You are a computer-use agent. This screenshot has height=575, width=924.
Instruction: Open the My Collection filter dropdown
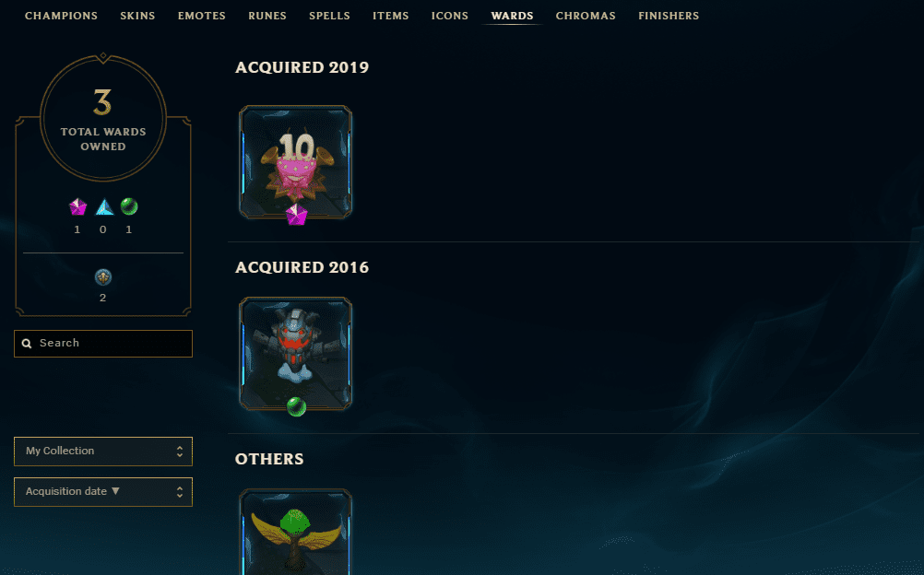coord(103,452)
